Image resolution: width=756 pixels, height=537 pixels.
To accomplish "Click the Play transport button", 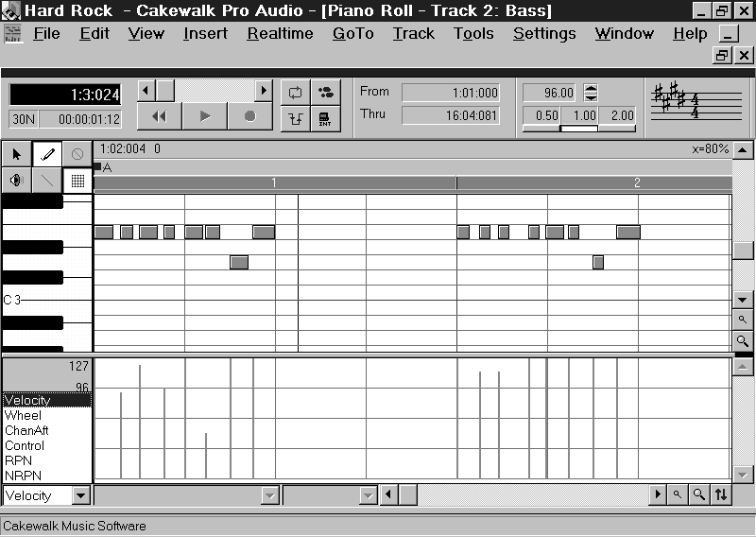I will (204, 116).
